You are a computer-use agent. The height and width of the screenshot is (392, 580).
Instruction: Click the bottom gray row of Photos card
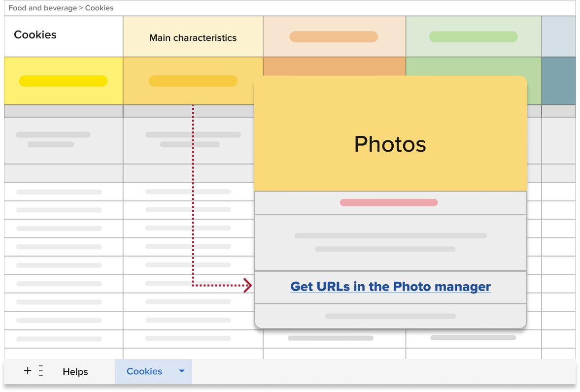[390, 316]
